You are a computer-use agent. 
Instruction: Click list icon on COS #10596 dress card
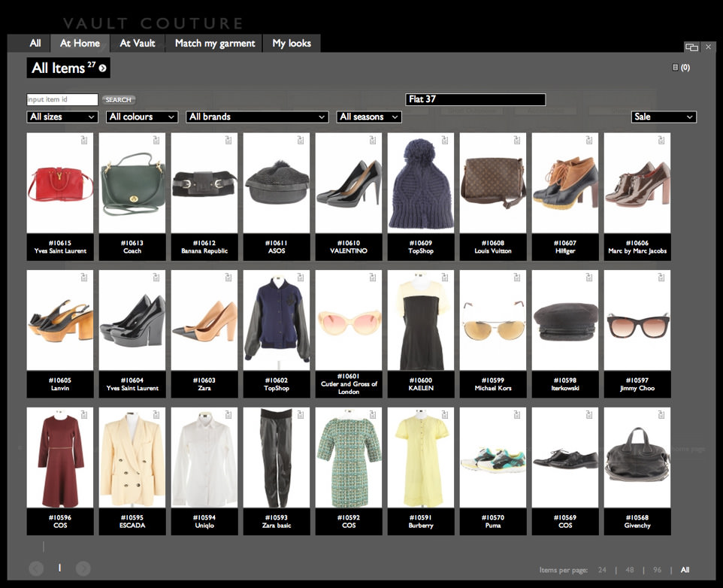(x=84, y=414)
